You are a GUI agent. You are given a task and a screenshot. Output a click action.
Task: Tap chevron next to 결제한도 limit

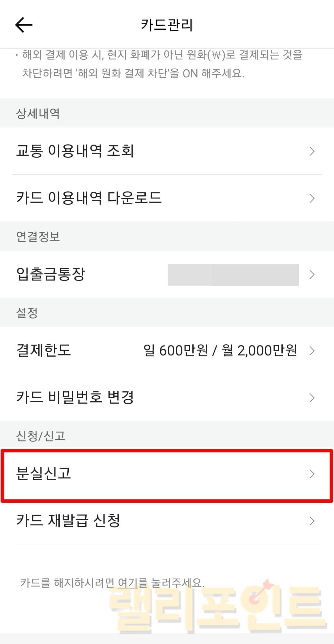[x=312, y=351]
